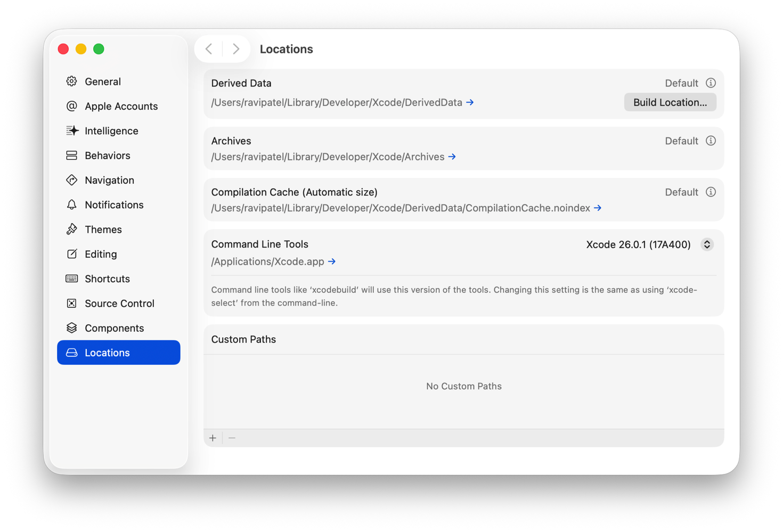The image size is (783, 532).
Task: Click the Derived Data heading
Action: (x=241, y=83)
